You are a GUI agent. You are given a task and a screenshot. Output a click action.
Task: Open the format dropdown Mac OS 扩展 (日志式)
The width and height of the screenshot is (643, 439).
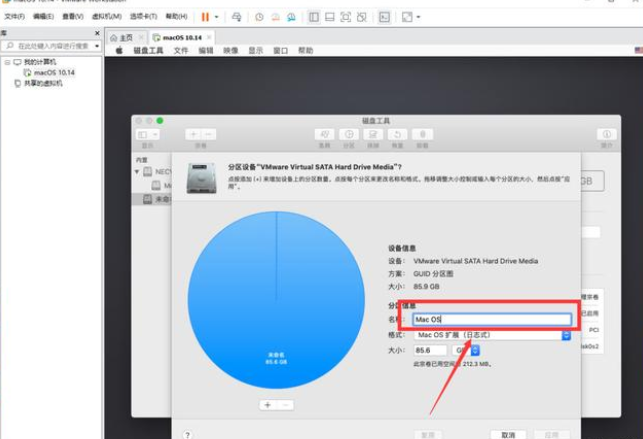(x=492, y=335)
